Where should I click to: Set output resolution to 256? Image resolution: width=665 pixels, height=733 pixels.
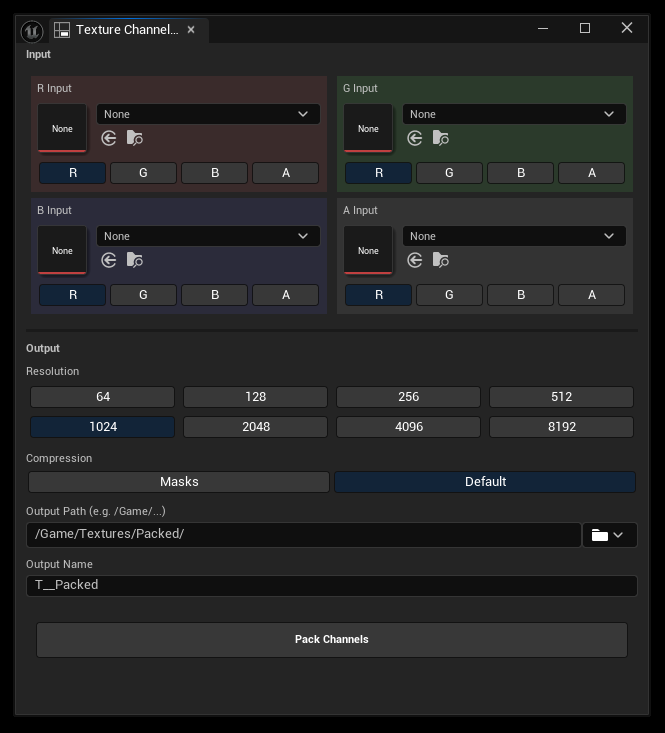coord(408,397)
